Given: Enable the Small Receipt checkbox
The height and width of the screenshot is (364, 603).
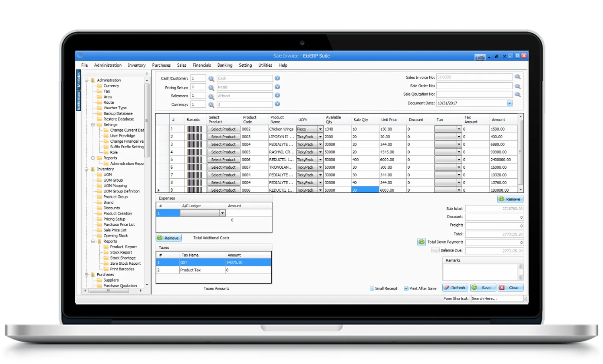Looking at the screenshot, I should coord(372,288).
